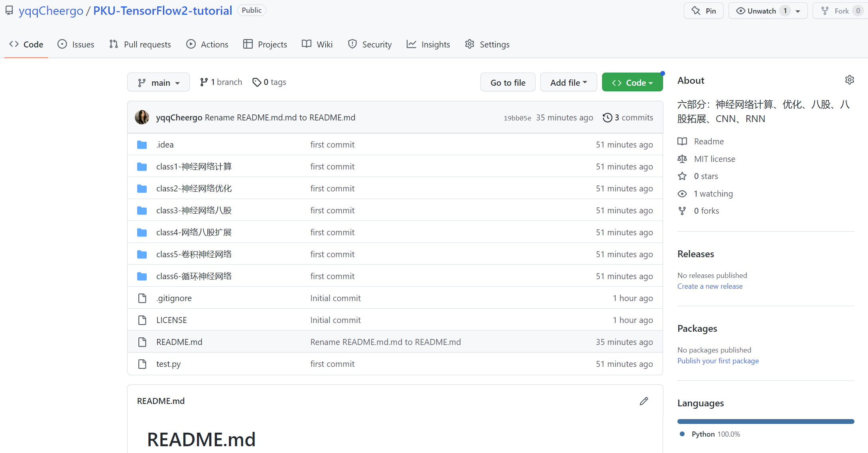Click the folder icon for class4-网络八股扩展
868x453 pixels.
click(142, 232)
